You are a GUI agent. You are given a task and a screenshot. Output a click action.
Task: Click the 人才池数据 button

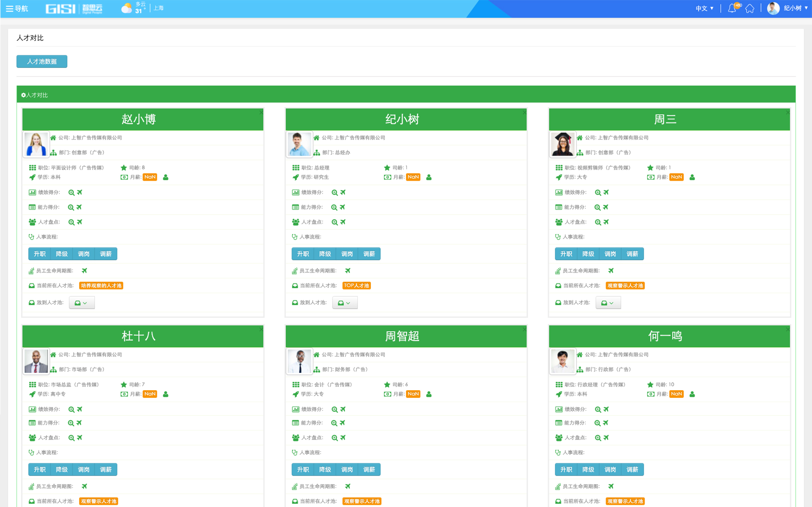point(42,61)
